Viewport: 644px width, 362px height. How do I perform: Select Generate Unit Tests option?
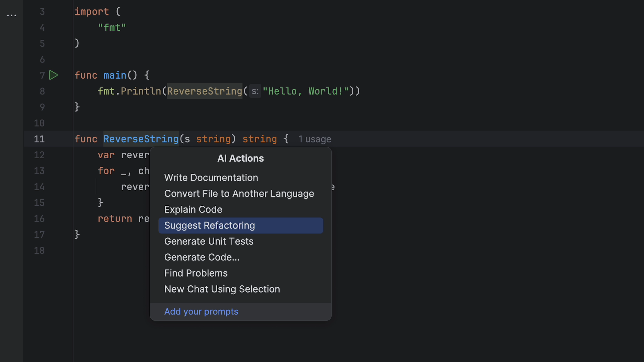209,241
